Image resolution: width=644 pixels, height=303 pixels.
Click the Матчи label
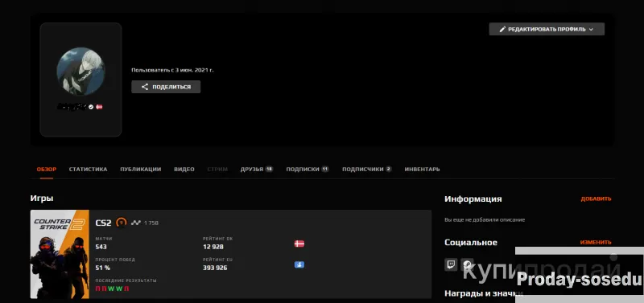click(x=104, y=239)
